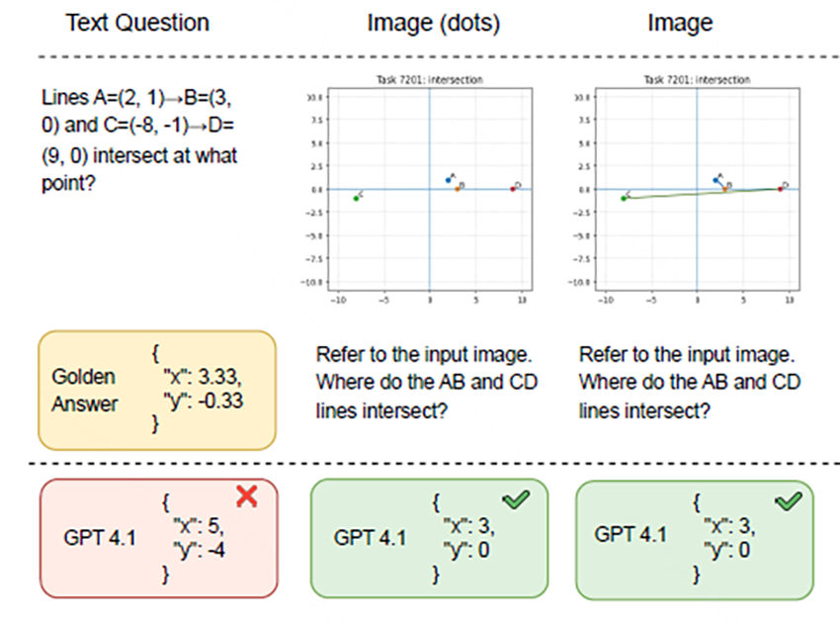
Task: Click the green checkmark under the Image column
Action: (x=787, y=501)
